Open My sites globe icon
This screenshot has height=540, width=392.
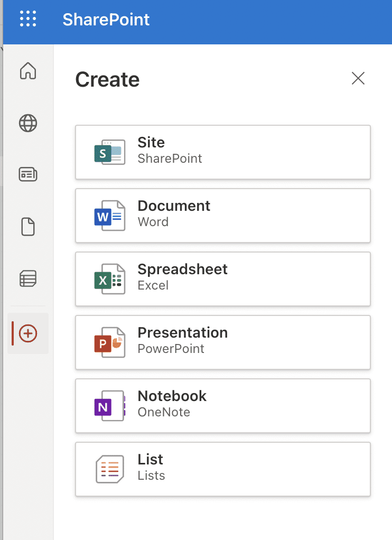[x=28, y=123]
